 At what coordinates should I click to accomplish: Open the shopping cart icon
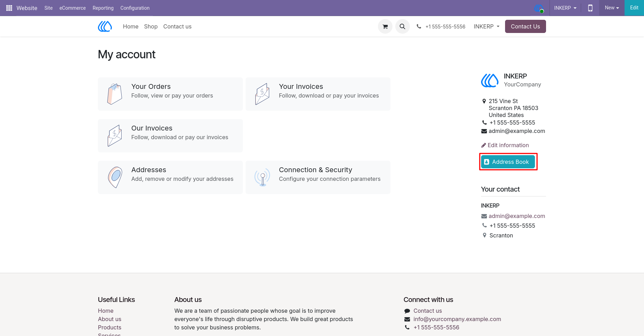point(385,26)
